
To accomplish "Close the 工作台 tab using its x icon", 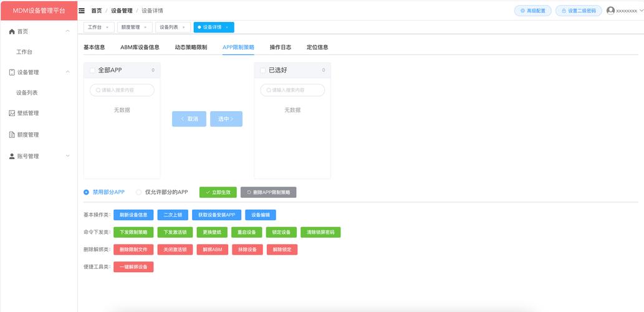I will pyautogui.click(x=107, y=27).
